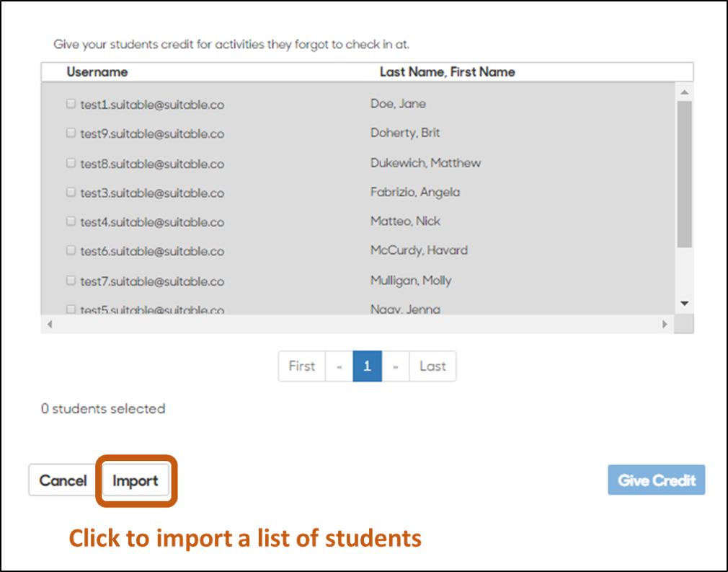Click the Give Credit button
This screenshot has height=572, width=728.
657,480
